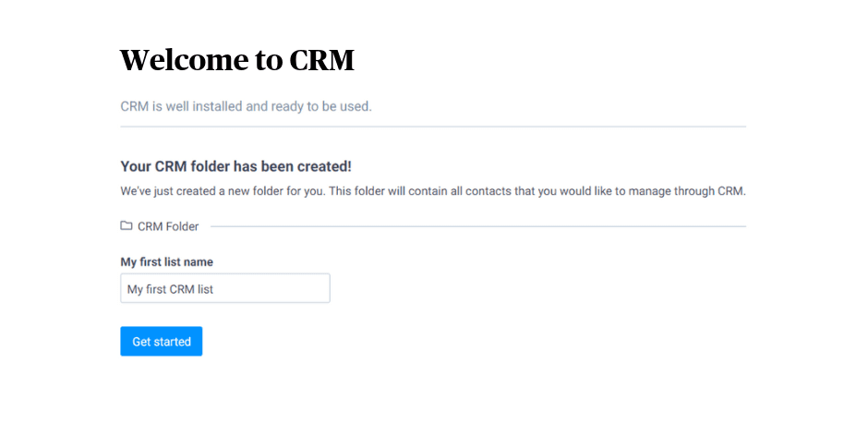868x424 pixels.
Task: Click the 'Welcome' word in the title
Action: (x=185, y=60)
